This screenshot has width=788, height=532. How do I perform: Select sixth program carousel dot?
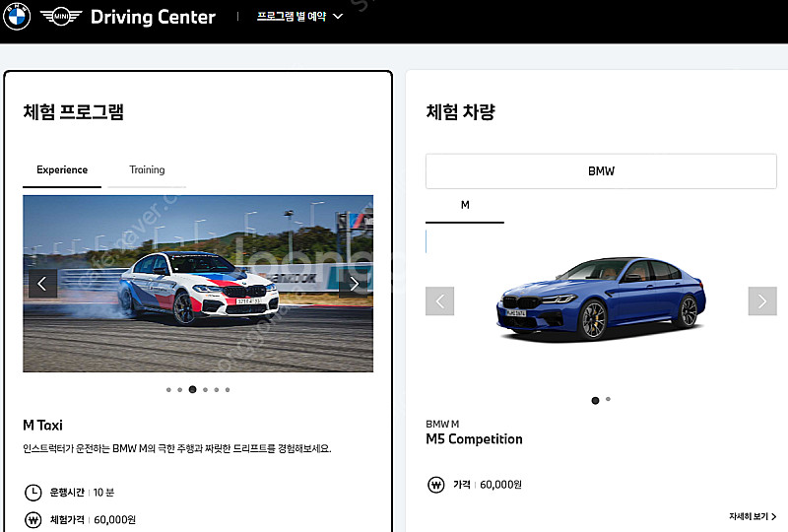point(228,390)
